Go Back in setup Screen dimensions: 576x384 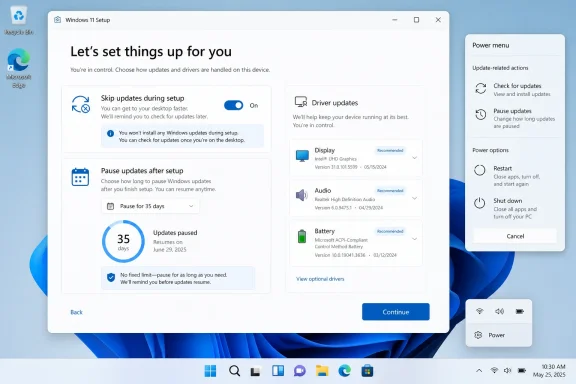pyautogui.click(x=76, y=312)
